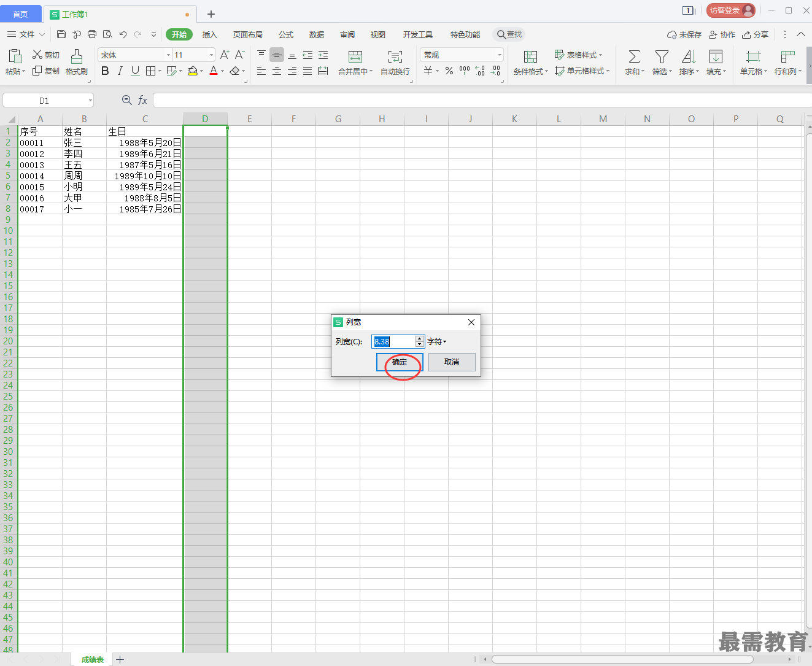Increase decimal places

coord(480,71)
